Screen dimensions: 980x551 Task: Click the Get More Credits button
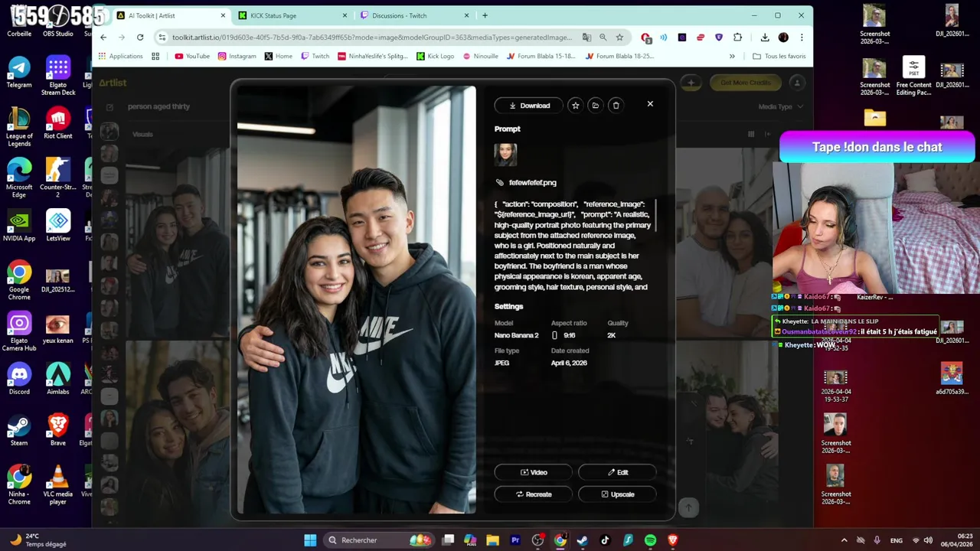745,83
